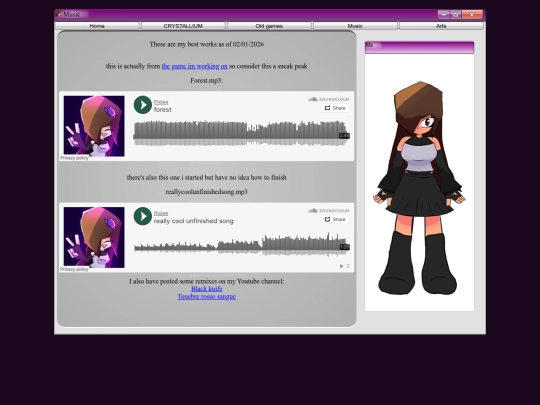Maximize the Music window
This screenshot has height=405, width=540.
[x=456, y=14]
